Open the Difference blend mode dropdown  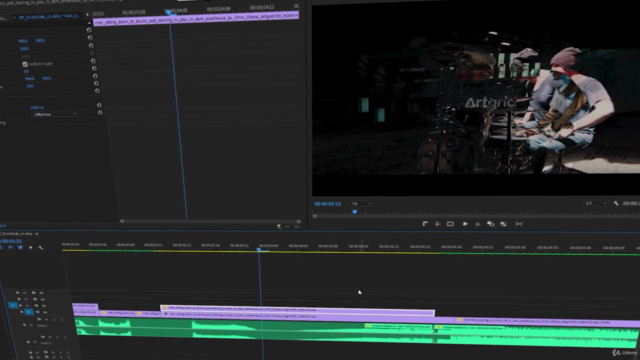click(55, 114)
